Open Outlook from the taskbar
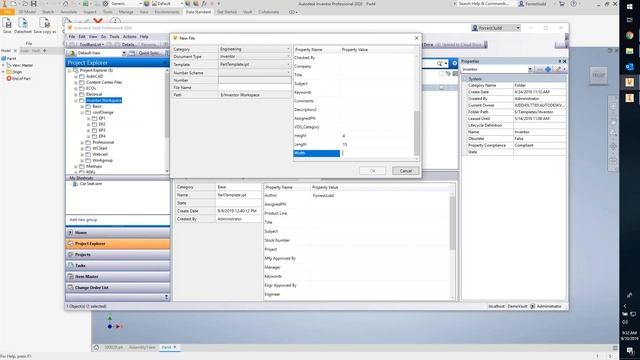The width and height of the screenshot is (640, 360). point(629,67)
